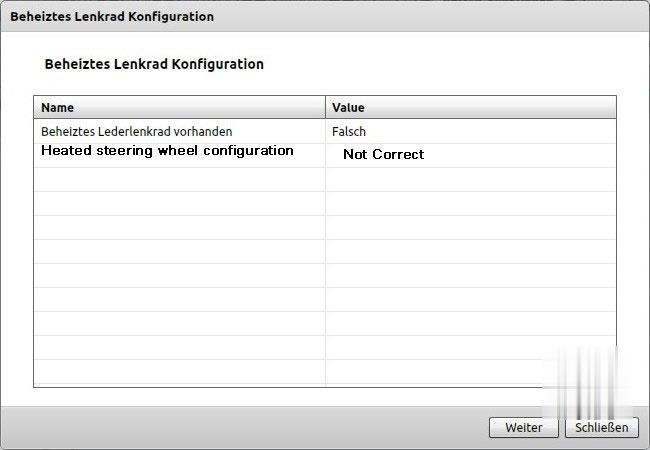Select the Falsch value cell
This screenshot has width=650, height=450.
471,131
